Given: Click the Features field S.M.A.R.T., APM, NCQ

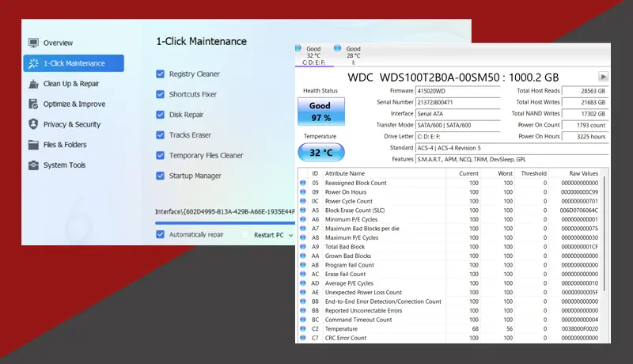Looking at the screenshot, I should click(x=512, y=159).
